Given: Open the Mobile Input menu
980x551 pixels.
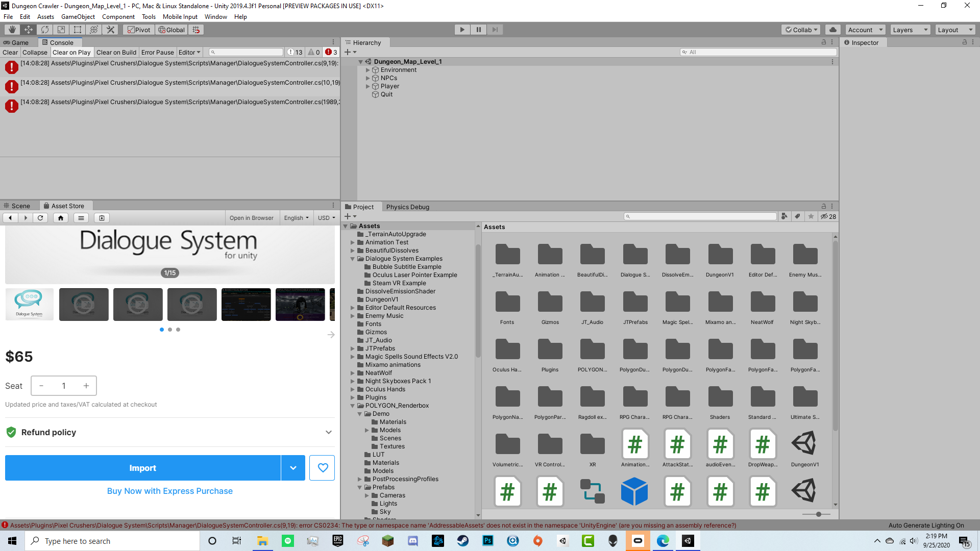Looking at the screenshot, I should pos(180,17).
